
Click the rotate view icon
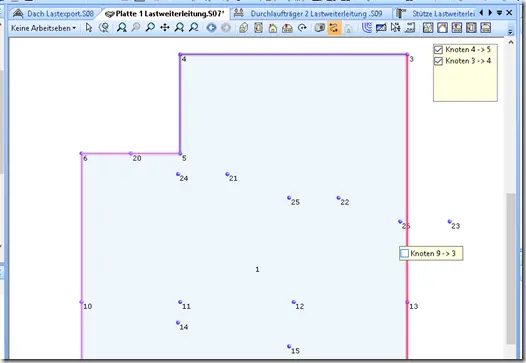[x=302, y=28]
